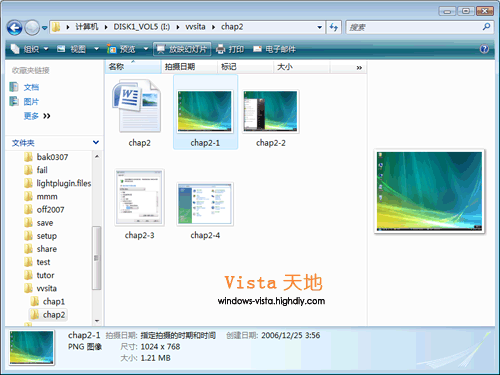Edit the 拍摄日期 field in details pane
The image size is (500, 375).
coord(178,335)
